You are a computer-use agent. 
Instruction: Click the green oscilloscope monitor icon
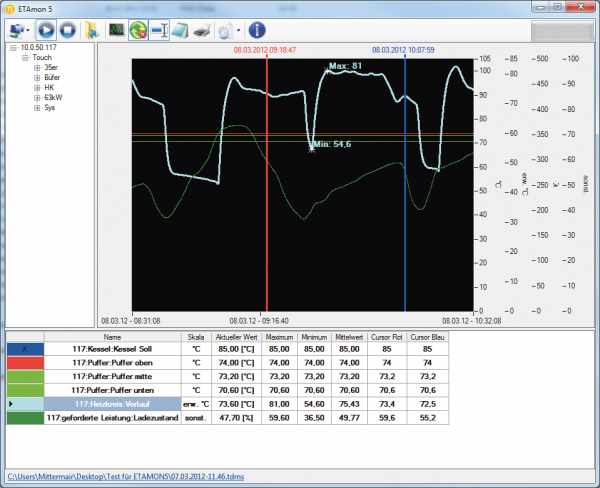[117, 30]
